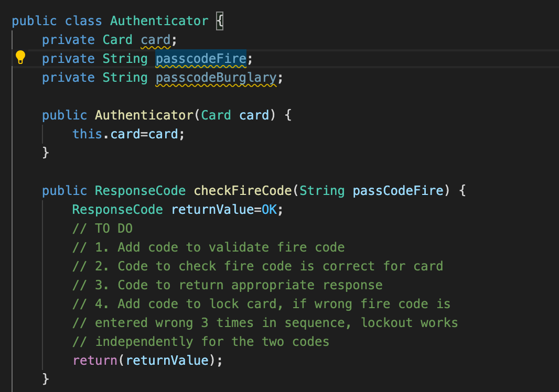Click the ResponseCode return type of checkFireCode
The image size is (559, 392).
[x=140, y=191]
